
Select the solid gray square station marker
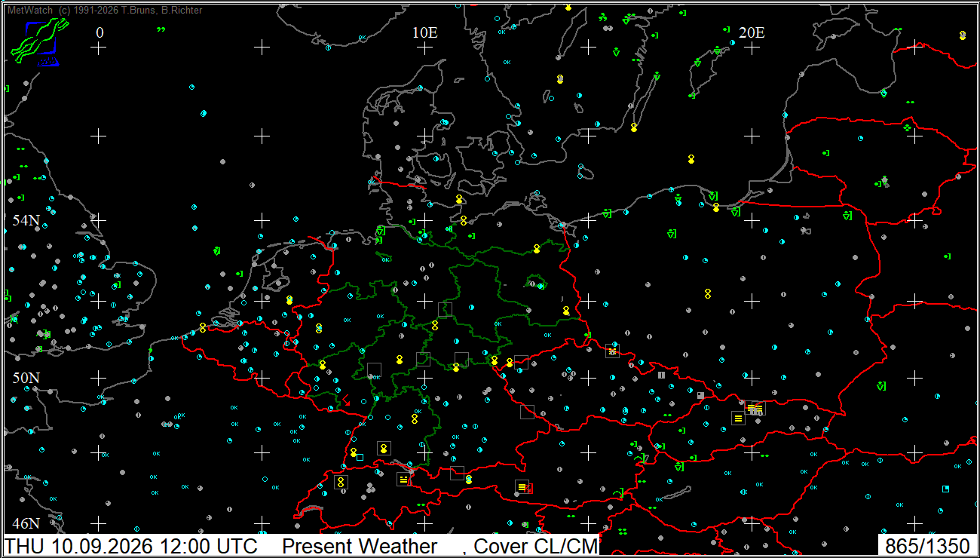coord(700,395)
